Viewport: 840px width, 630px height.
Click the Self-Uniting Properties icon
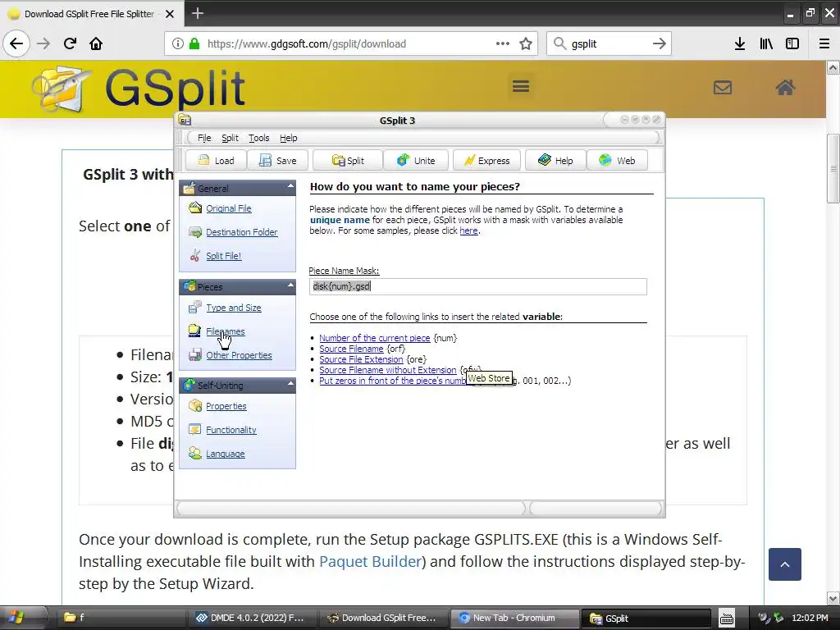[x=195, y=405]
